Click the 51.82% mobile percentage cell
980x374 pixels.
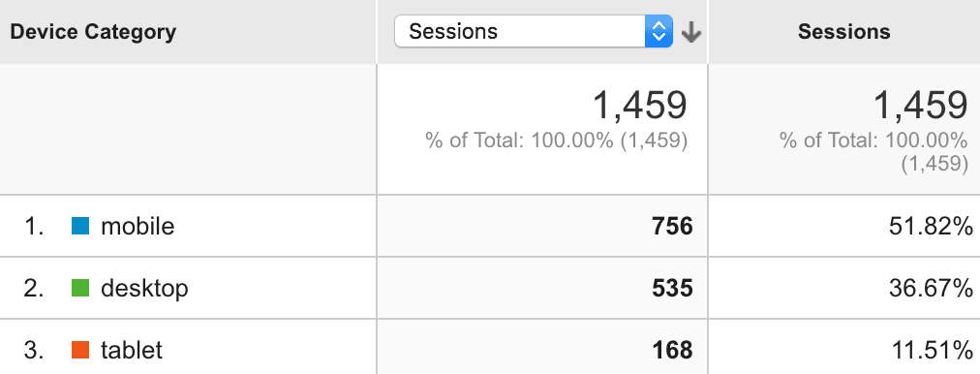point(930,226)
